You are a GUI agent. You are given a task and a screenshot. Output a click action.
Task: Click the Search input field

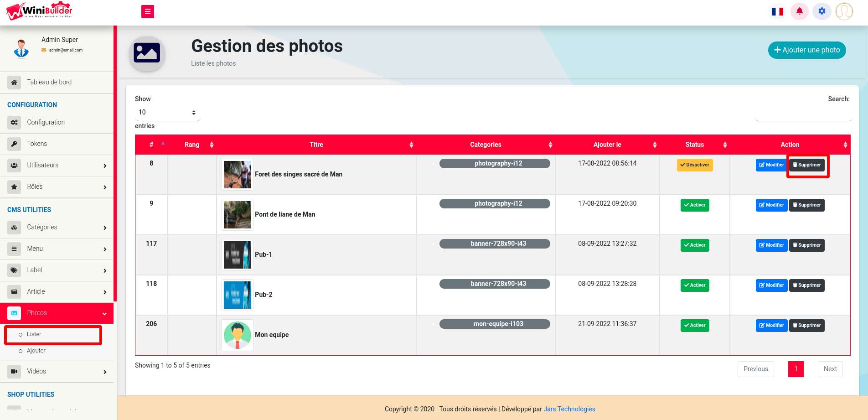coord(803,114)
